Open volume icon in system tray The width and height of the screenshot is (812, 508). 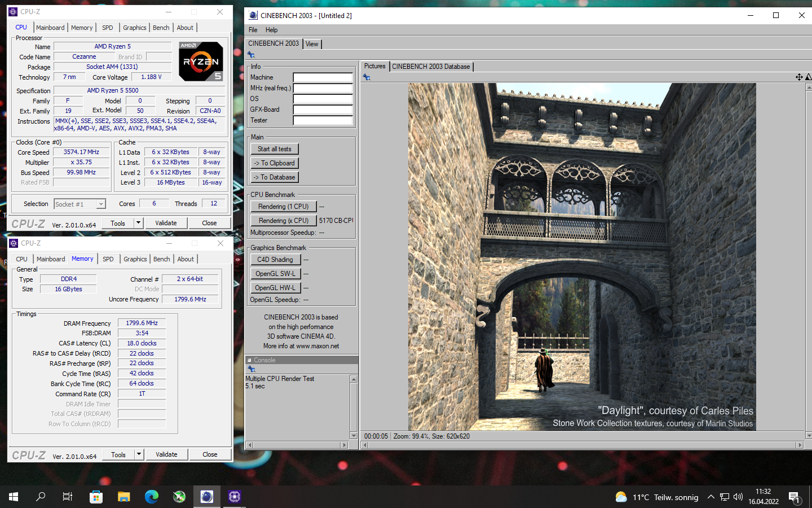(x=738, y=497)
